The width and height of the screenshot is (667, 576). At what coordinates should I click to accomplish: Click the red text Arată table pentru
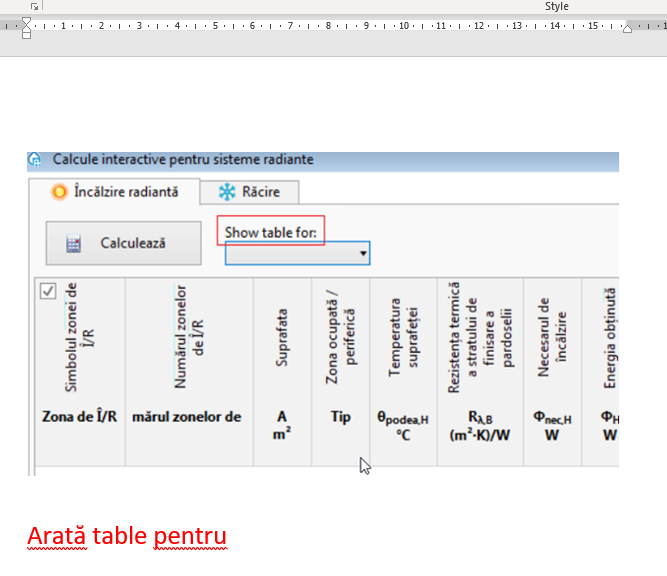pos(127,536)
